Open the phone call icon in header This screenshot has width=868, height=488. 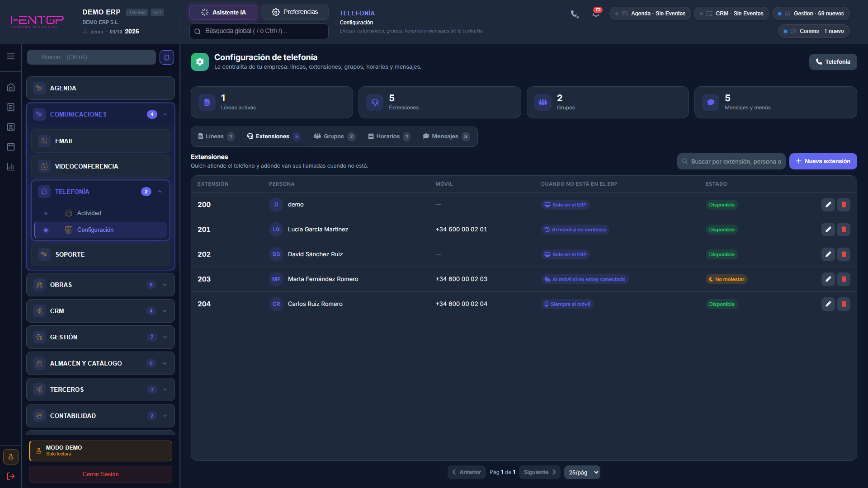(575, 14)
